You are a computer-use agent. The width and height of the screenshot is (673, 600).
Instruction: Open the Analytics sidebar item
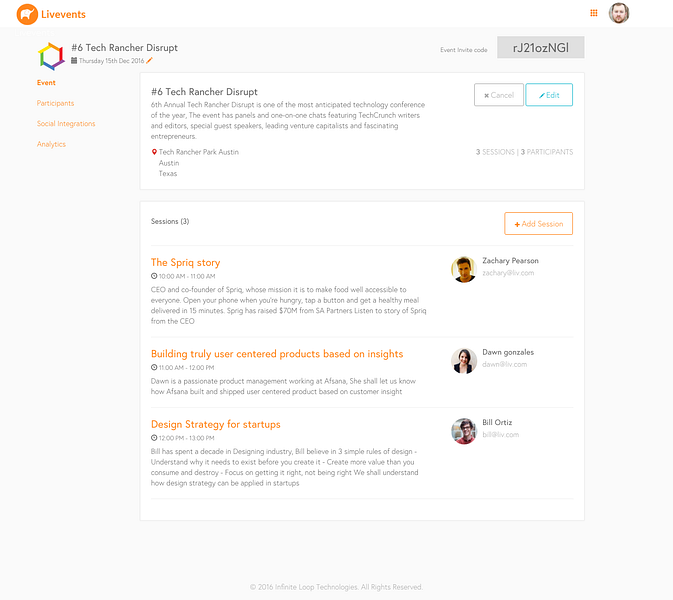pyautogui.click(x=51, y=144)
